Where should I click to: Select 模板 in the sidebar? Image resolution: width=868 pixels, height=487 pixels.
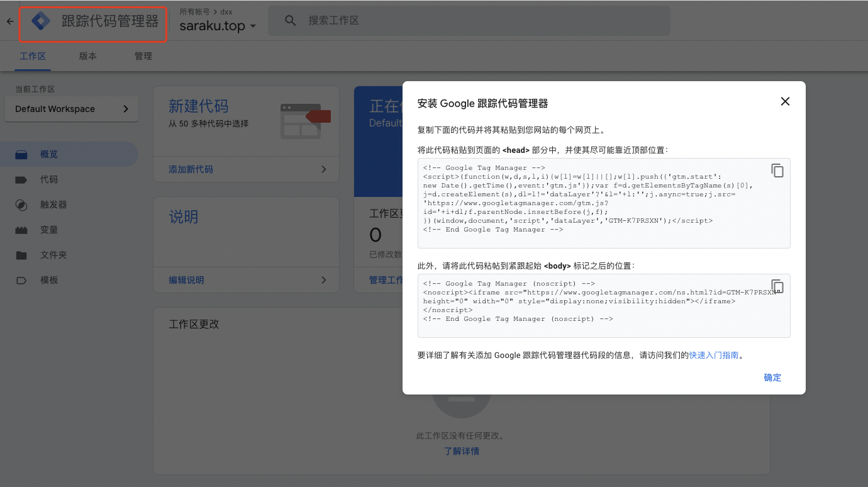69,280
